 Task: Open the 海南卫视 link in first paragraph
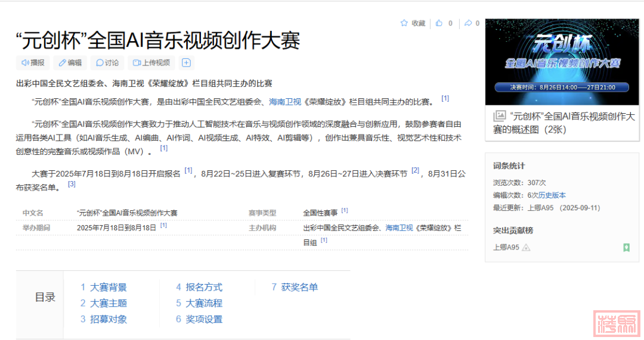pos(286,102)
